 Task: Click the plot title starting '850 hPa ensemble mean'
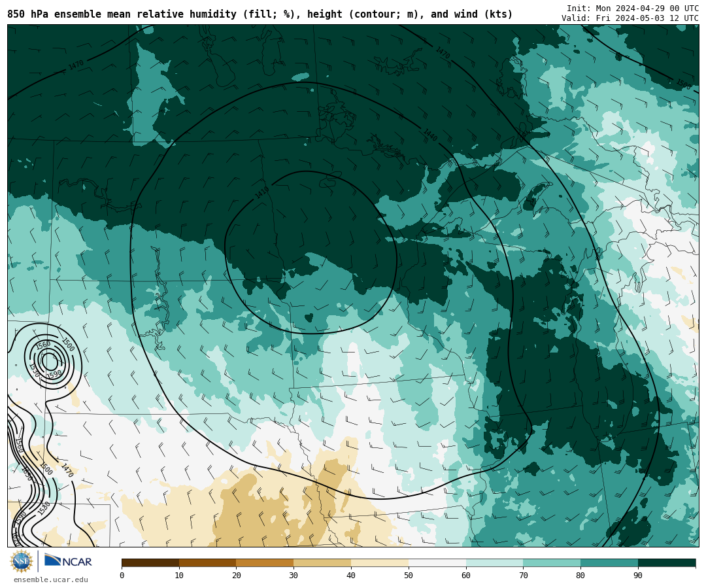[260, 14]
